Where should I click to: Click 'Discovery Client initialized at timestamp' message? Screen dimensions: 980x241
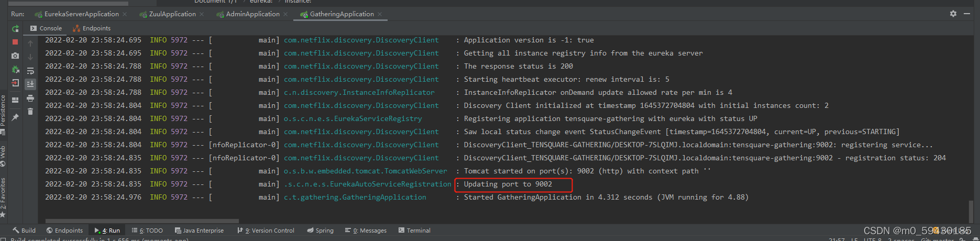(x=646, y=106)
